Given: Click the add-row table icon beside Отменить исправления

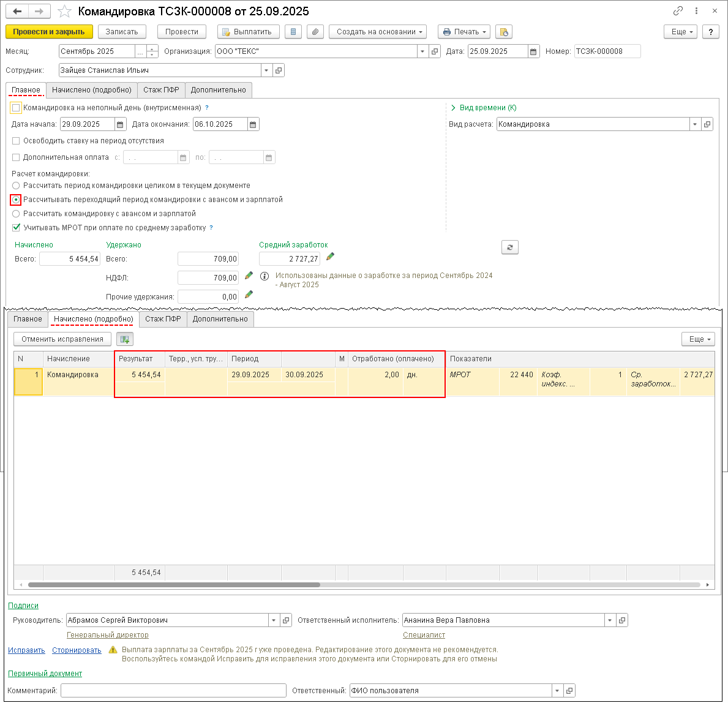Looking at the screenshot, I should click(x=125, y=339).
